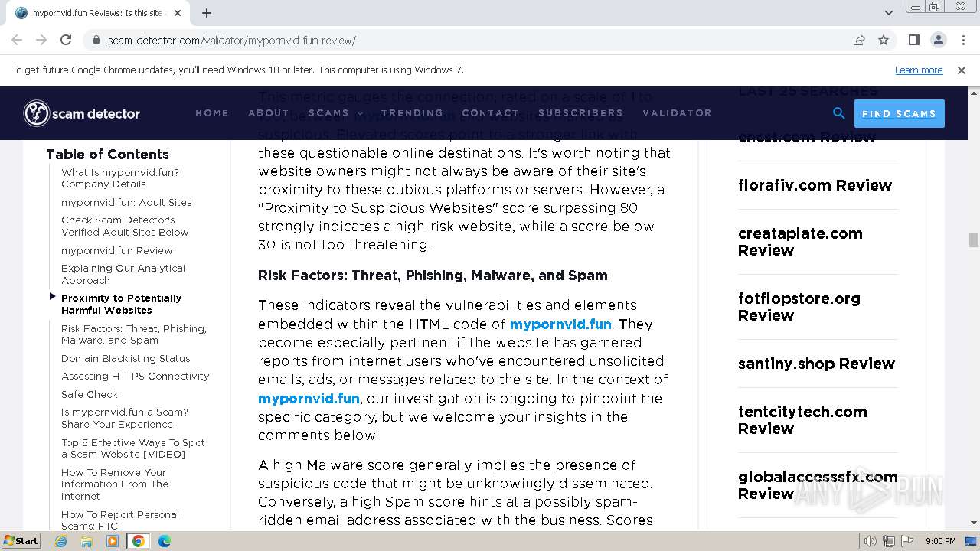Screen dimensions: 980x551
Task: Jump to mypornvid.fun: Adult Sites section
Action: pos(126,203)
